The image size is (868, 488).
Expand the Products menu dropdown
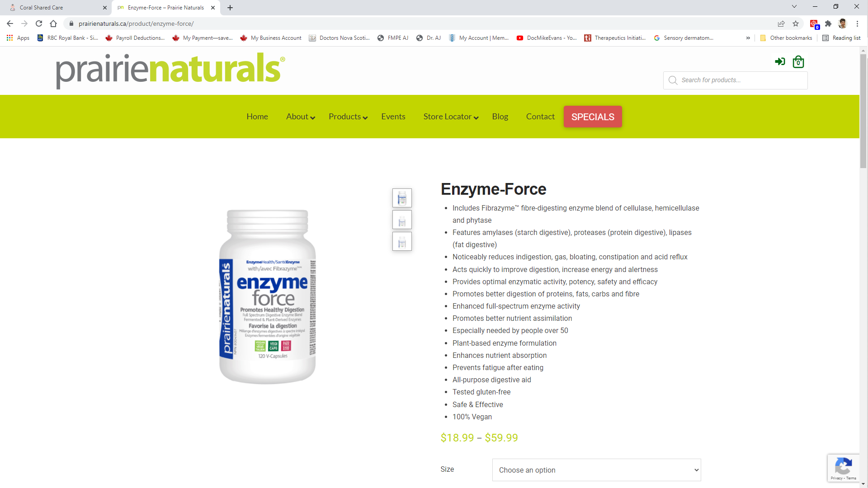(x=348, y=117)
